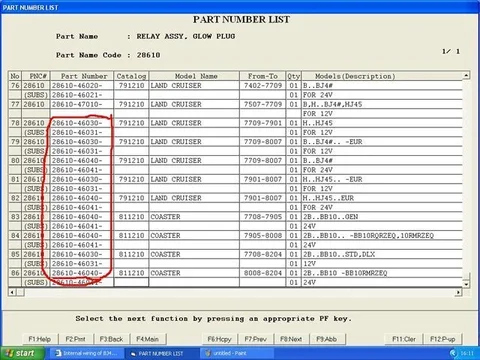Click the Model Name column header
This screenshot has height=360, width=480.
(194, 76)
